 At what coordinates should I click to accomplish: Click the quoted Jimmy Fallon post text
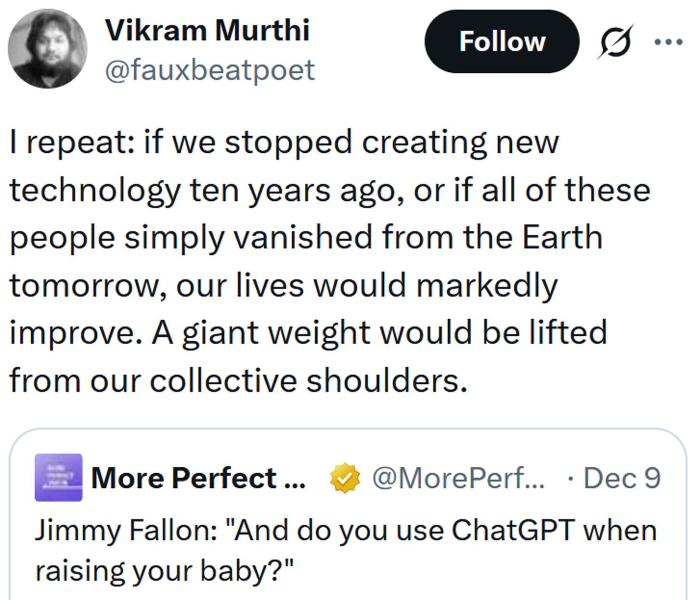pyautogui.click(x=345, y=550)
